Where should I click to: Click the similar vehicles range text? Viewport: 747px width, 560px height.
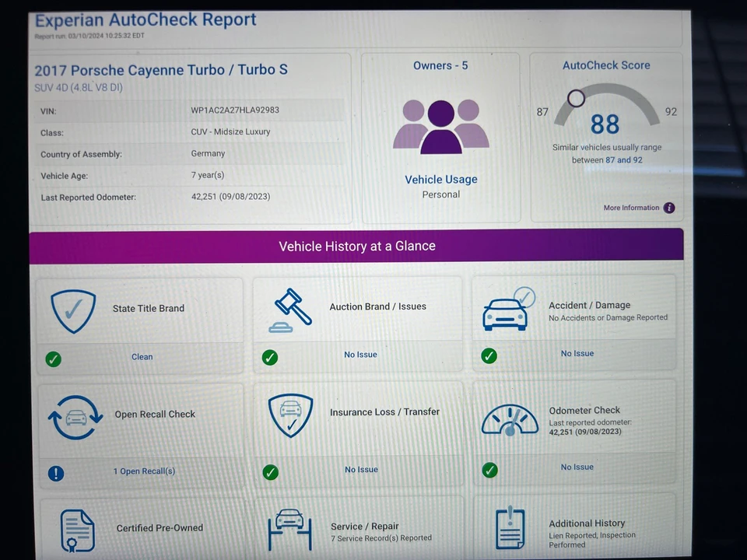(607, 154)
